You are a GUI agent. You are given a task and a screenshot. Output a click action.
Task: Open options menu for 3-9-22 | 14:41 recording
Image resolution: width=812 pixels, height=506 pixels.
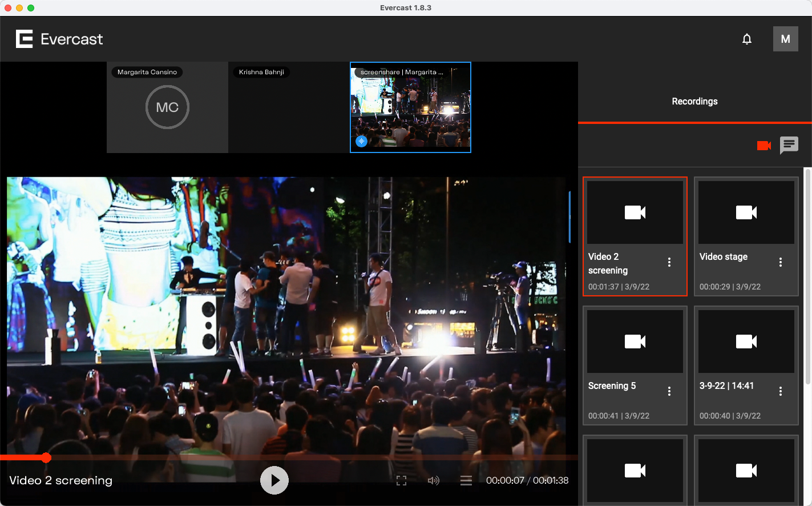(x=781, y=391)
